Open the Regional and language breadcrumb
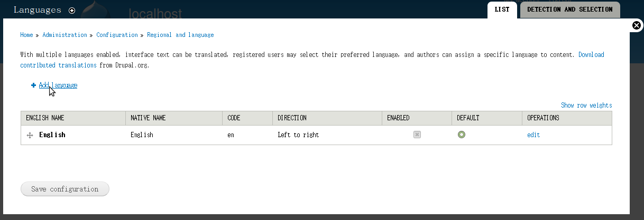644x220 pixels. click(x=180, y=35)
